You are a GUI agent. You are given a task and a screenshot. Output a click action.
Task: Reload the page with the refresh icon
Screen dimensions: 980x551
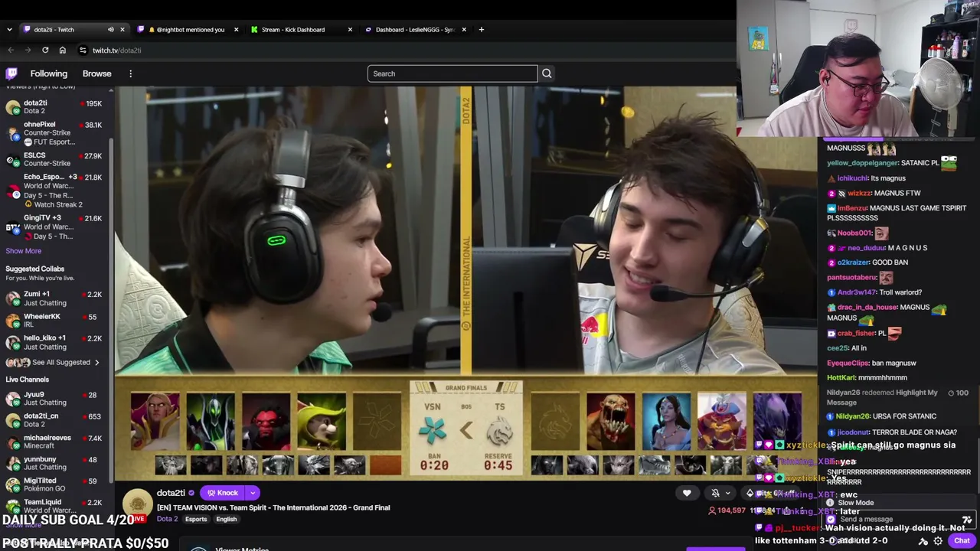45,51
